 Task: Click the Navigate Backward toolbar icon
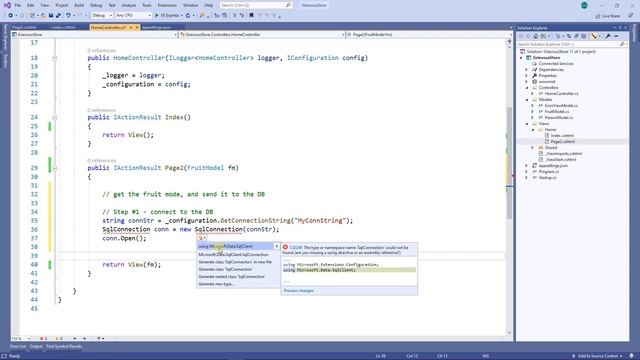[11, 16]
